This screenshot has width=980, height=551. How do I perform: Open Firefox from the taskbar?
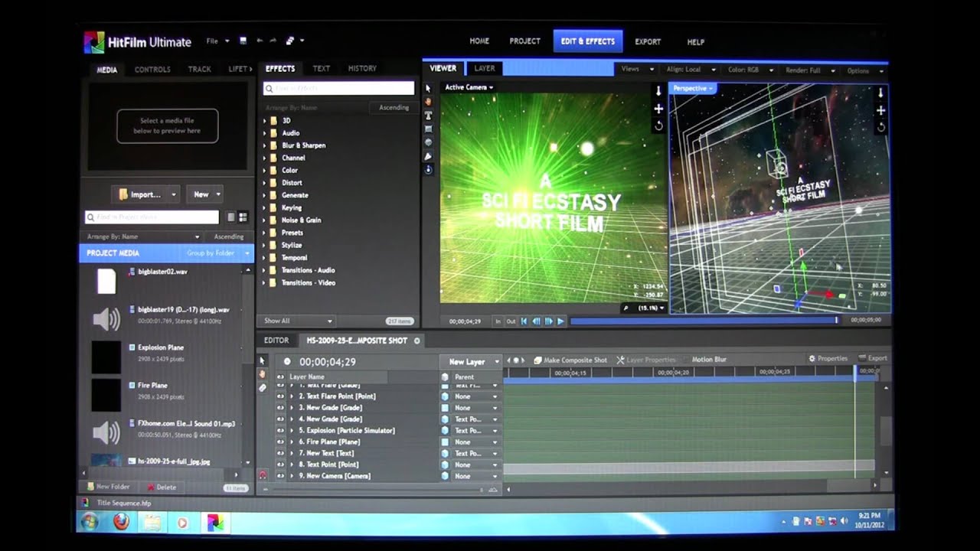(121, 522)
